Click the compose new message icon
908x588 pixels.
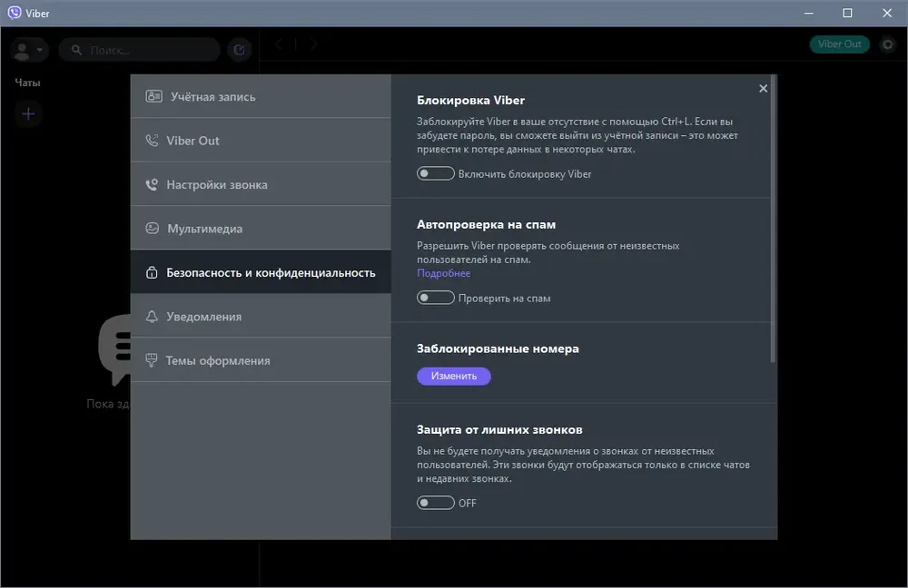(239, 50)
